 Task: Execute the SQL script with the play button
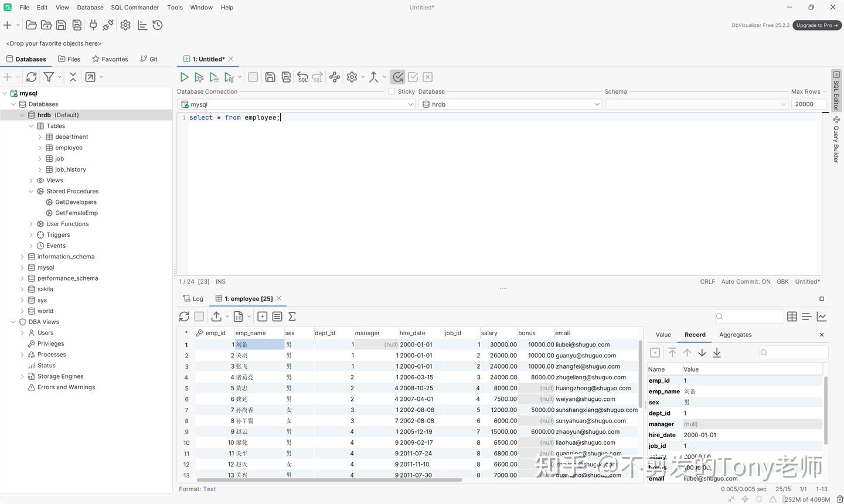[x=184, y=77]
